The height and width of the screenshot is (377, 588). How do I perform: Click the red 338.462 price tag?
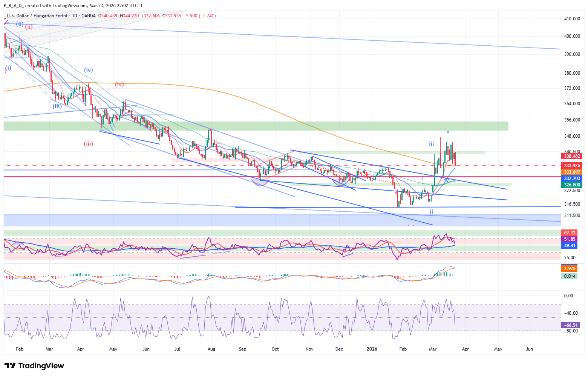tap(572, 156)
